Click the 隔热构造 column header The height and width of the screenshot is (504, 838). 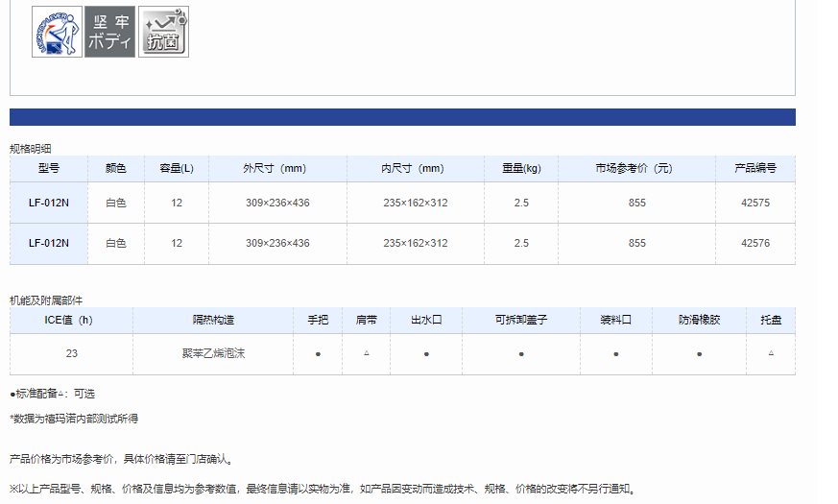(x=213, y=320)
